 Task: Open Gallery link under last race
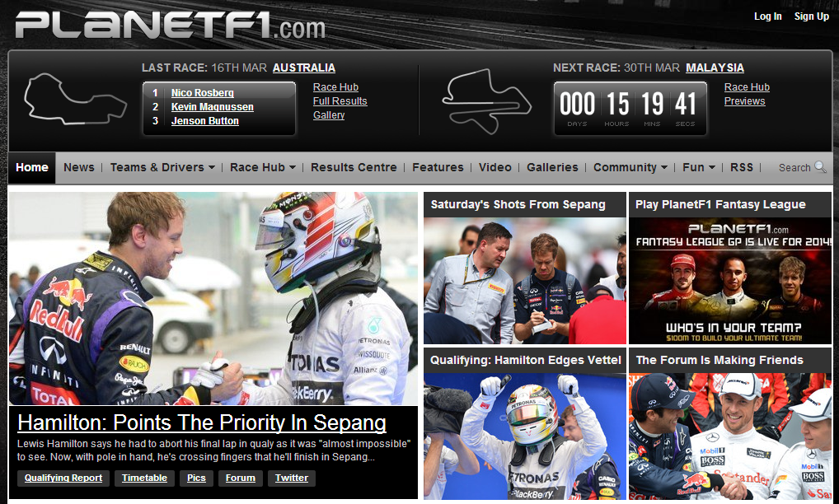point(329,115)
